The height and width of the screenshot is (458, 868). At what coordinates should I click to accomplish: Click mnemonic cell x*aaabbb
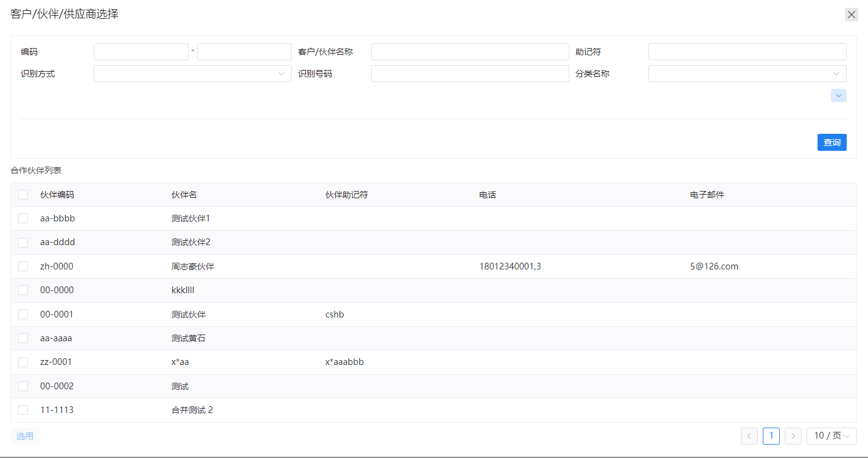click(x=345, y=362)
